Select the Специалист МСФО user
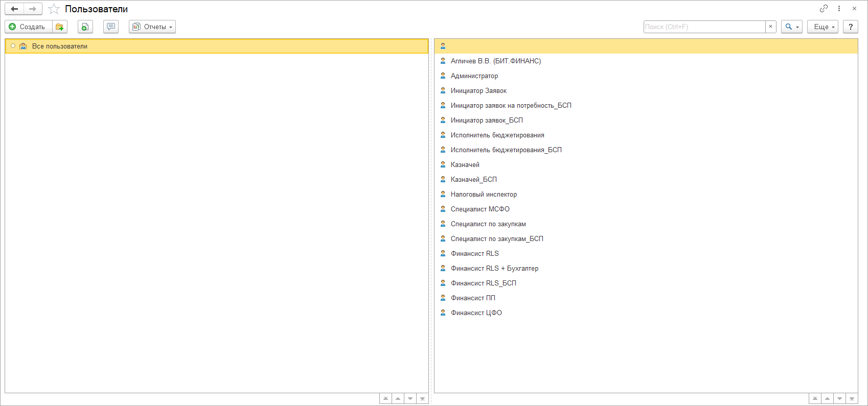 [646, 209]
